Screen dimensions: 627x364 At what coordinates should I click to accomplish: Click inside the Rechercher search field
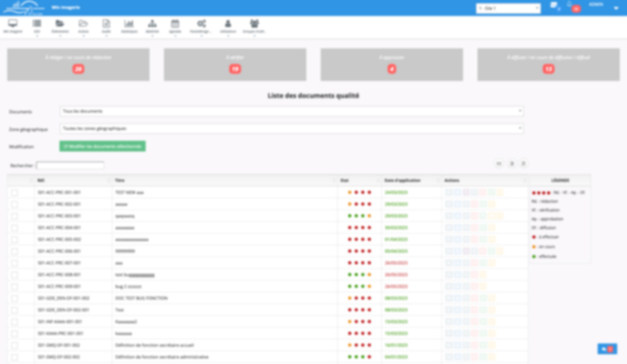click(x=70, y=166)
